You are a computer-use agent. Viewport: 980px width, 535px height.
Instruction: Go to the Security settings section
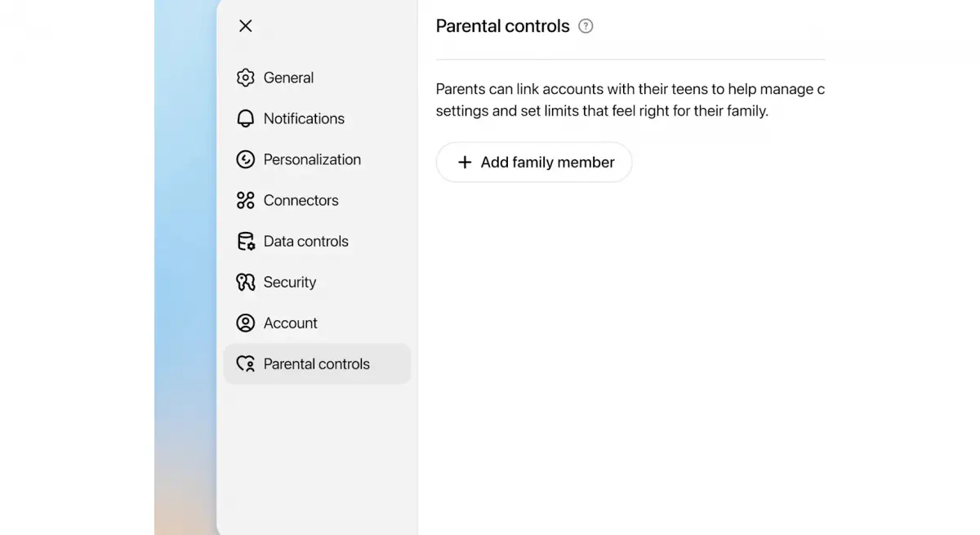point(290,282)
